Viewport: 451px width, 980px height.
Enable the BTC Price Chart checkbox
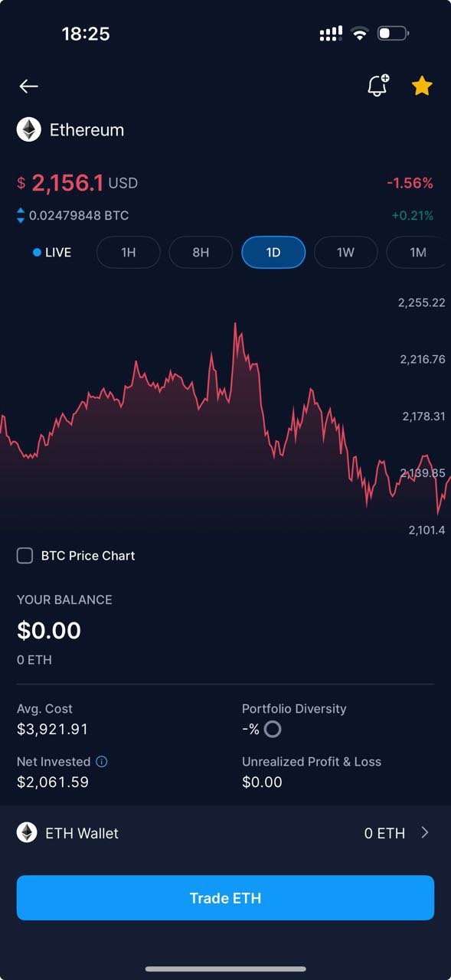[25, 556]
